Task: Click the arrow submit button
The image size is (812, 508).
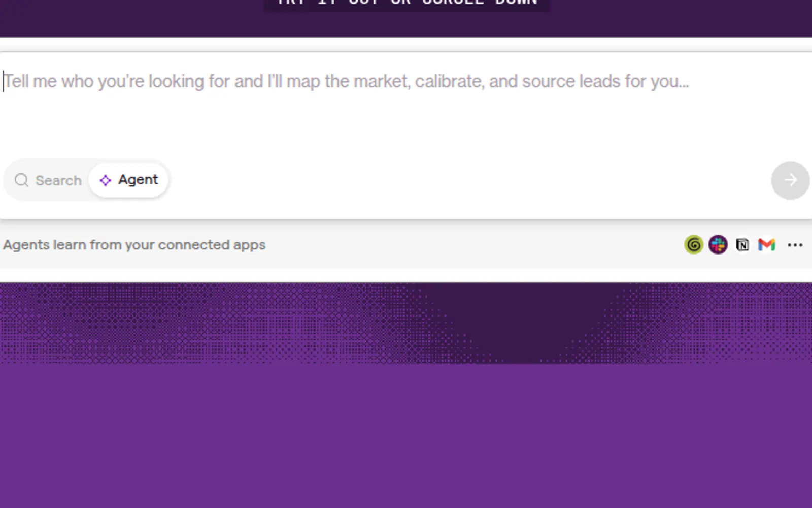Action: click(x=790, y=180)
